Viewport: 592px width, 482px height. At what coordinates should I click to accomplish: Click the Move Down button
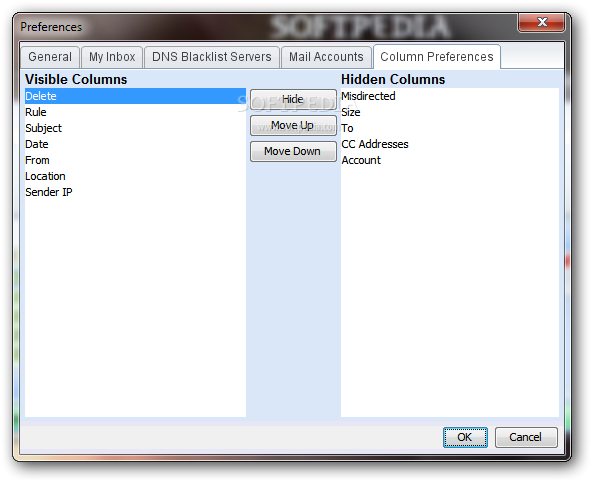pyautogui.click(x=293, y=151)
